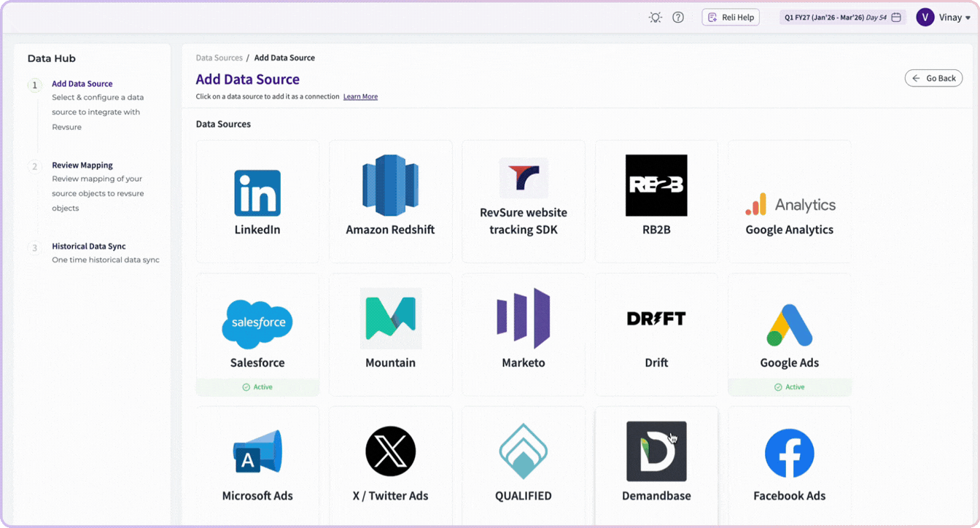Screen dimensions: 980x528
Task: Click the step 1 number circle
Action: [34, 85]
